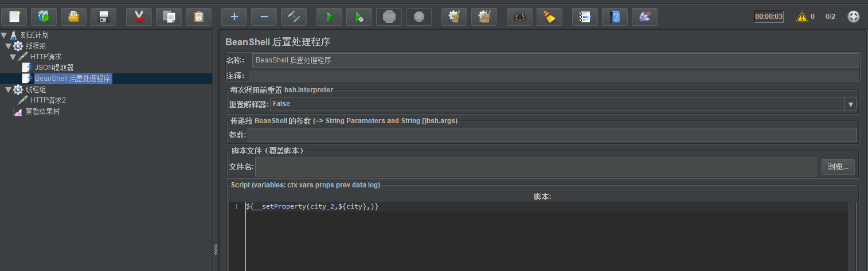868x271 pixels.
Task: Select 测试计划 in the tree
Action: coord(34,35)
